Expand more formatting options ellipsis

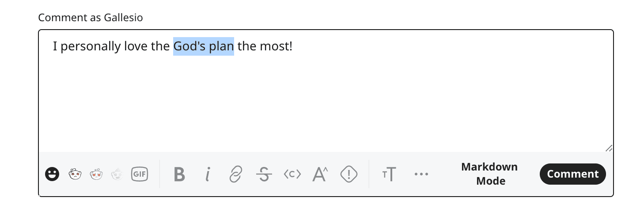point(421,174)
